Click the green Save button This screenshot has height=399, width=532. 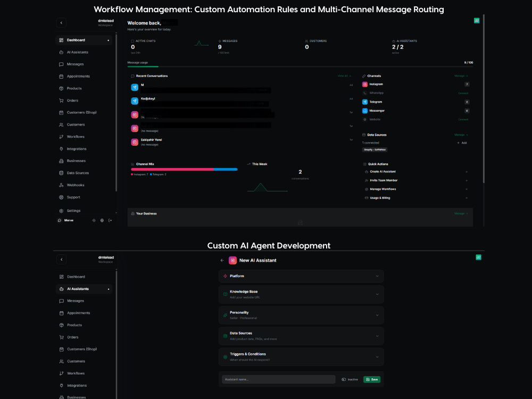[372, 380]
